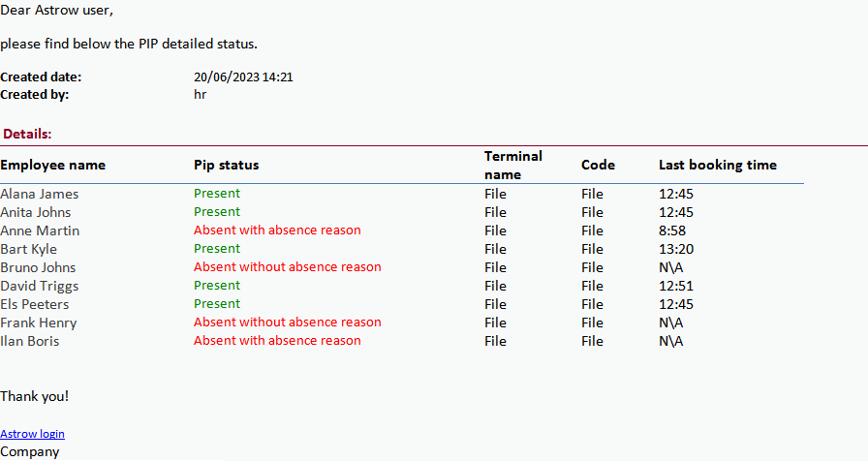Click the Employee name column header
The image size is (868, 461).
click(x=52, y=165)
